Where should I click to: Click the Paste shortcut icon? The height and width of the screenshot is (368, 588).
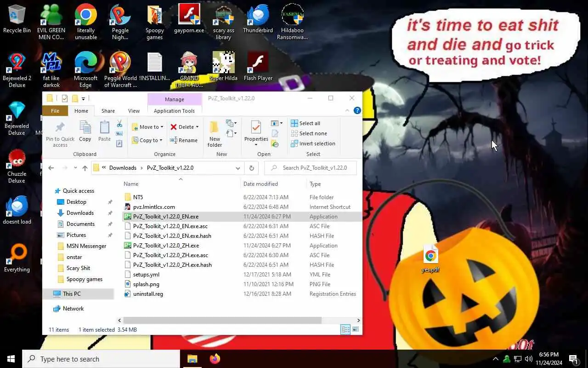click(119, 144)
